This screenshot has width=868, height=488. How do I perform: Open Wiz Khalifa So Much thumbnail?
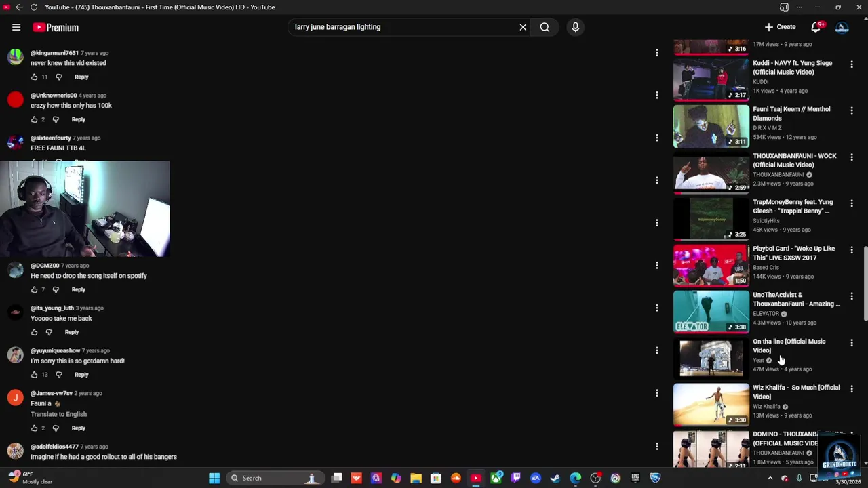(711, 405)
